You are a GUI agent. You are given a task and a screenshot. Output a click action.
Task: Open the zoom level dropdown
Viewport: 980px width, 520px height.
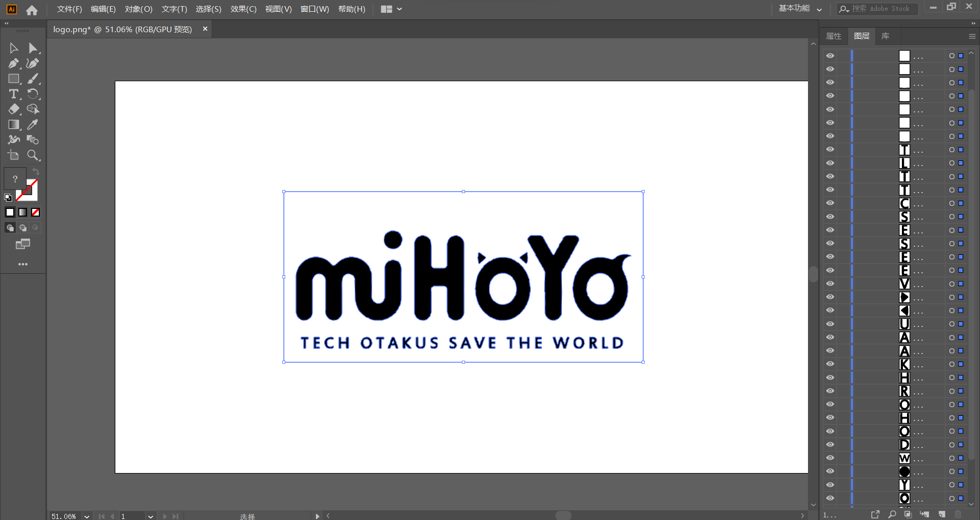coord(87,516)
